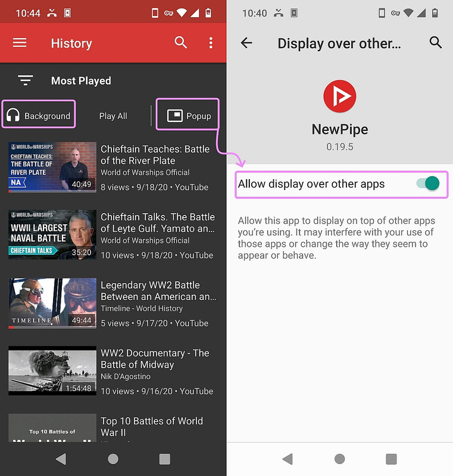Tap '8 views • 9/18/20 • YouTube' line
The width and height of the screenshot is (453, 476).
click(x=155, y=187)
